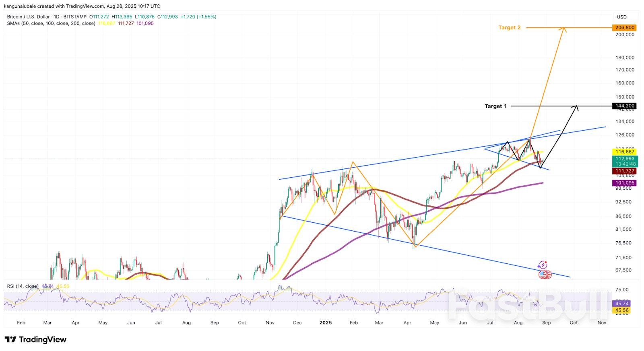Image resolution: width=644 pixels, height=351 pixels.
Task: Click the Target 2 text annotation
Action: tap(509, 28)
